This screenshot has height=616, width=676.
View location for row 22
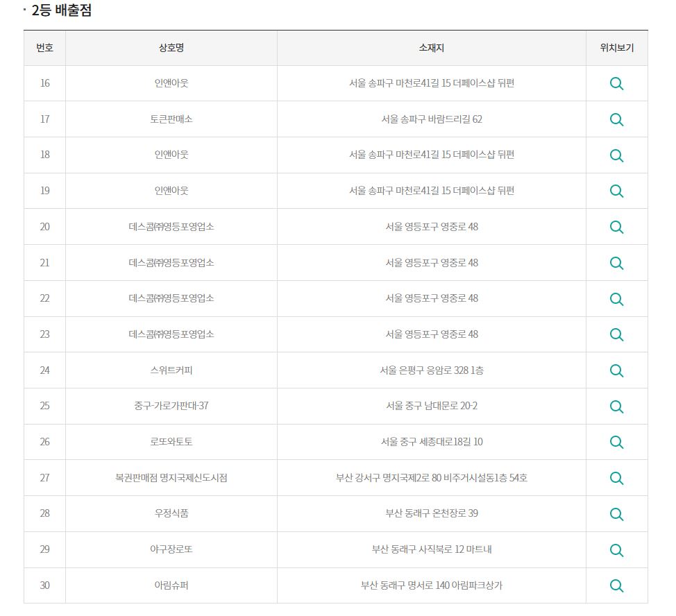click(616, 299)
